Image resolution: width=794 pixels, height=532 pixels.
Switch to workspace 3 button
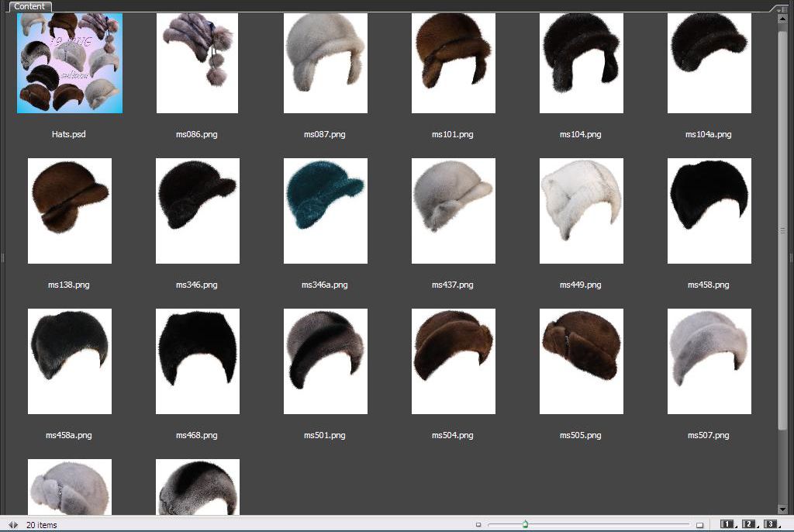(x=771, y=524)
